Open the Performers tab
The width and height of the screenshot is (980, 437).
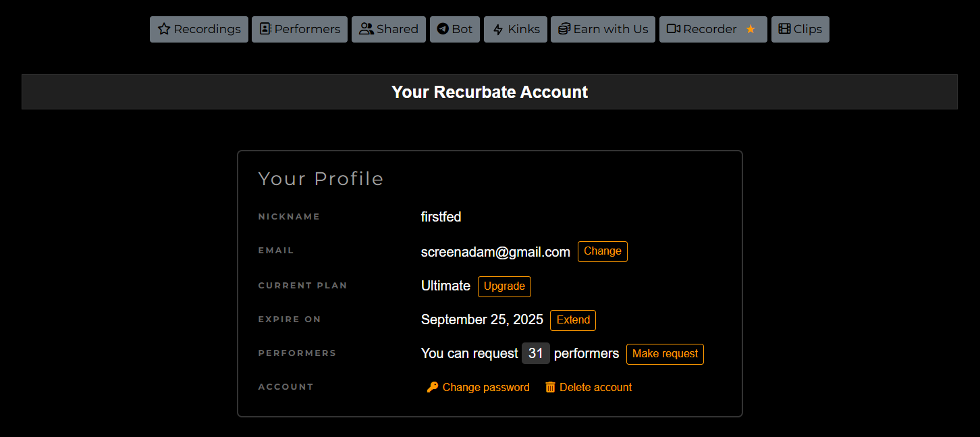(300, 29)
